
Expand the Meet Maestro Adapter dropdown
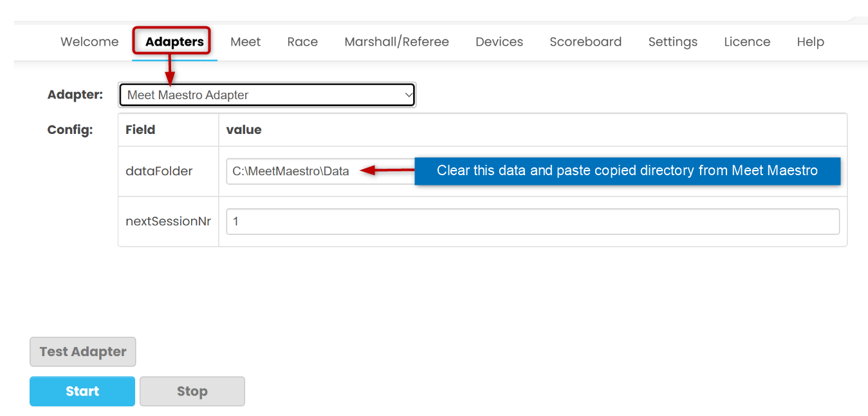click(x=267, y=95)
